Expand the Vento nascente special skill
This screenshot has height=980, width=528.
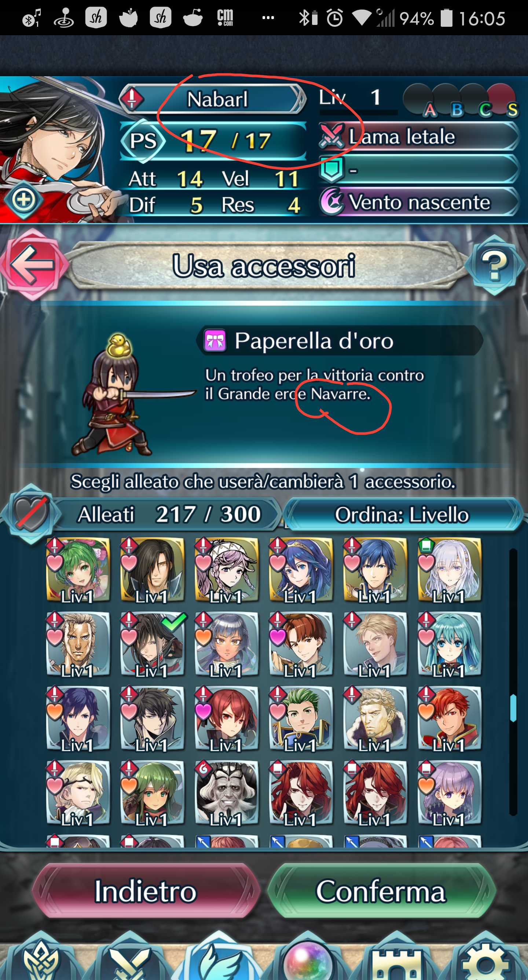[419, 202]
